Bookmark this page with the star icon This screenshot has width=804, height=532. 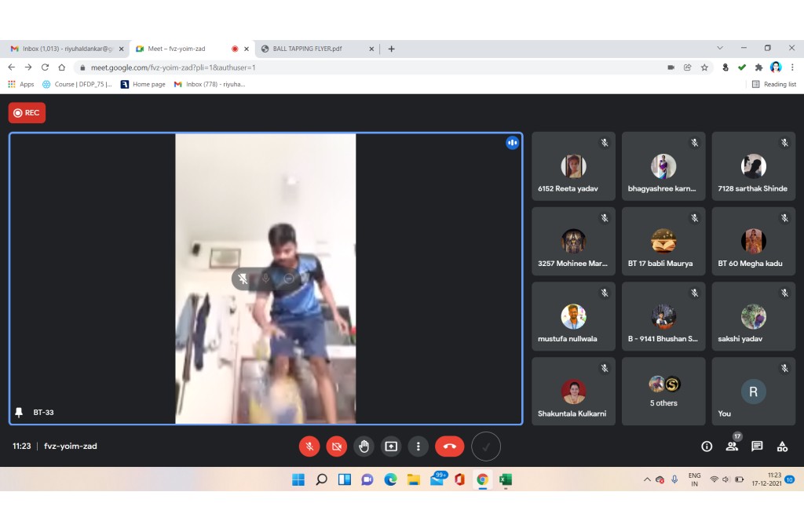click(704, 67)
